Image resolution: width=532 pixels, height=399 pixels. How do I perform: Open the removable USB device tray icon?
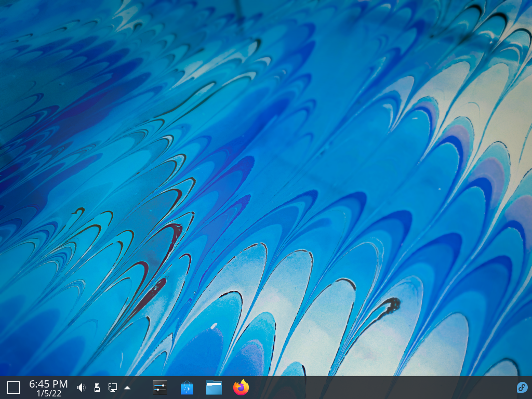97,388
